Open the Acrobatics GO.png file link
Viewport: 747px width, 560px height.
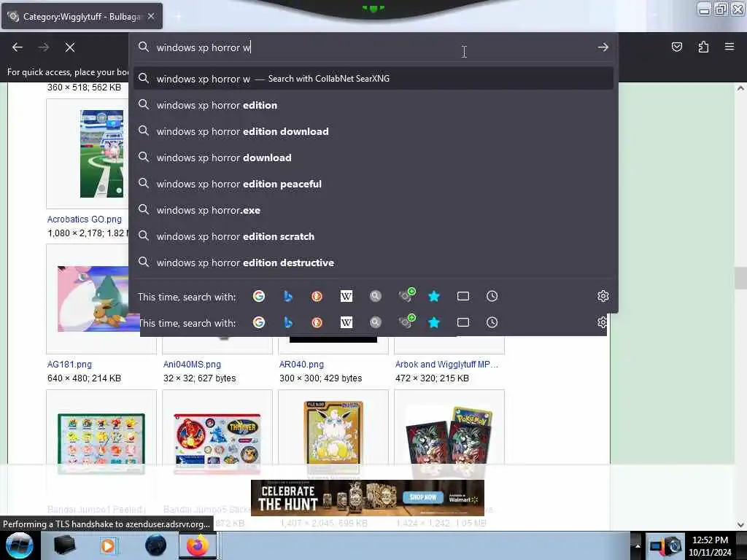coord(85,219)
